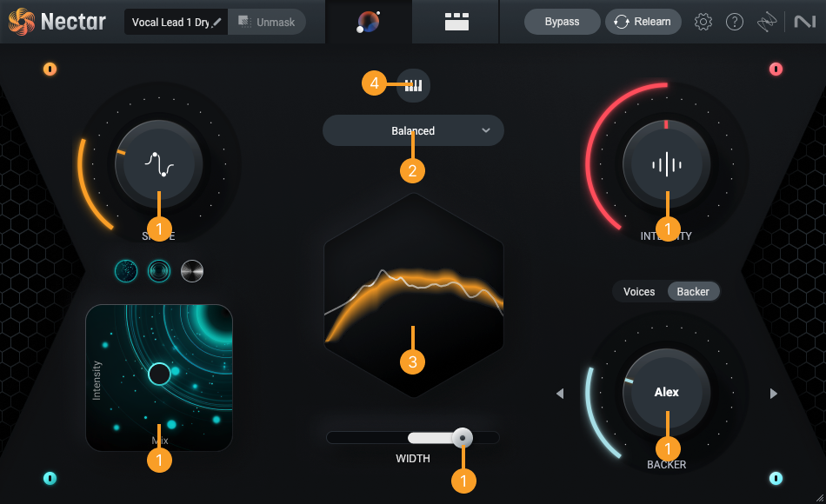Click the Native Instruments logo
This screenshot has width=826, height=504.
pyautogui.click(x=804, y=22)
